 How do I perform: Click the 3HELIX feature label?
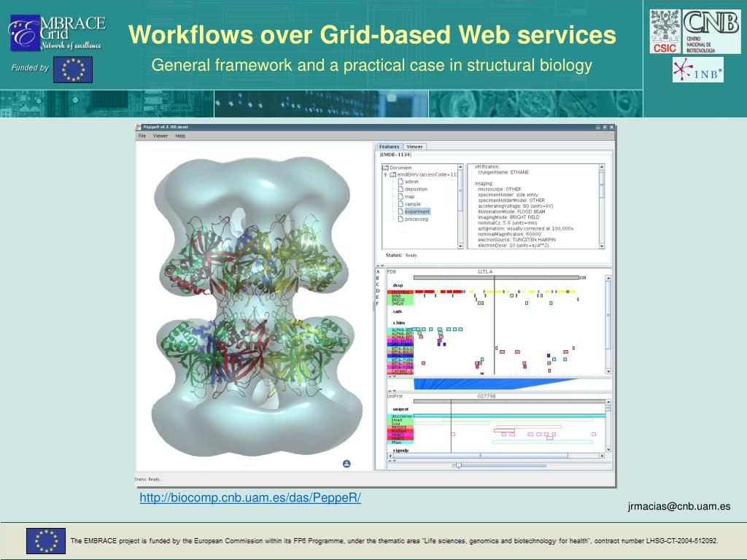pos(400,303)
